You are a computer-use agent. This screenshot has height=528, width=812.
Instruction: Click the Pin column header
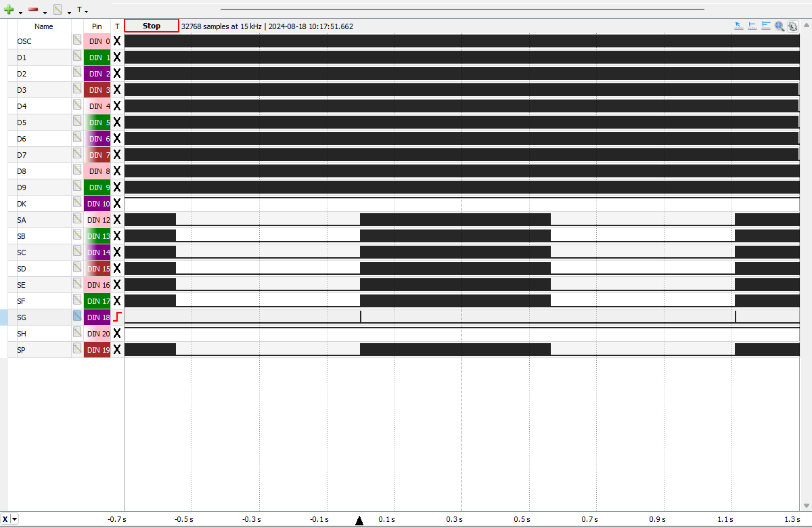(97, 26)
